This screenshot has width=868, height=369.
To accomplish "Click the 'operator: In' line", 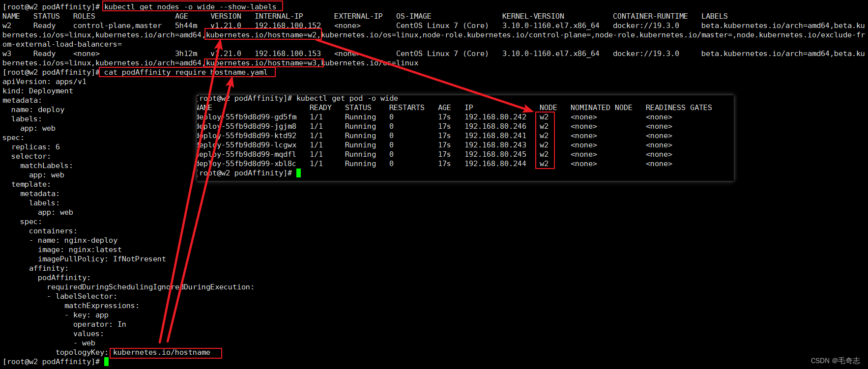I will (100, 324).
